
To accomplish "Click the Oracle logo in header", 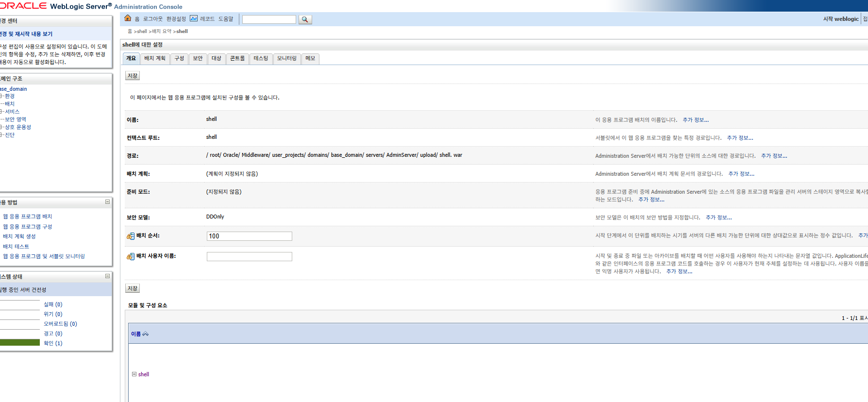I will point(23,6).
